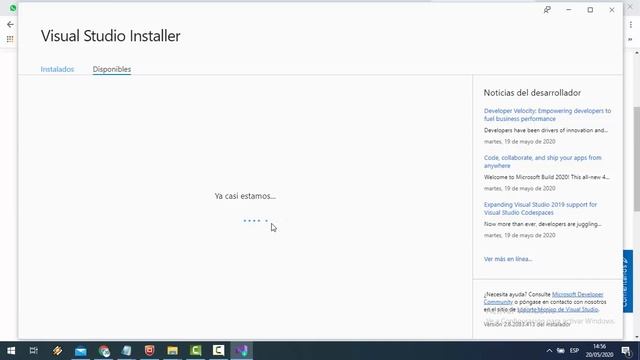Switch to the Instalados tab
Screen dimensions: 640x360
click(57, 69)
